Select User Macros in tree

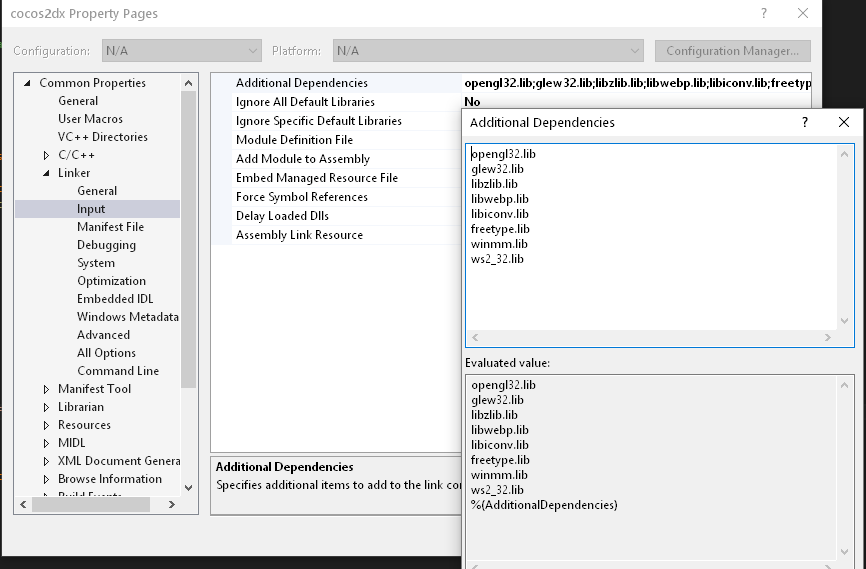click(90, 119)
